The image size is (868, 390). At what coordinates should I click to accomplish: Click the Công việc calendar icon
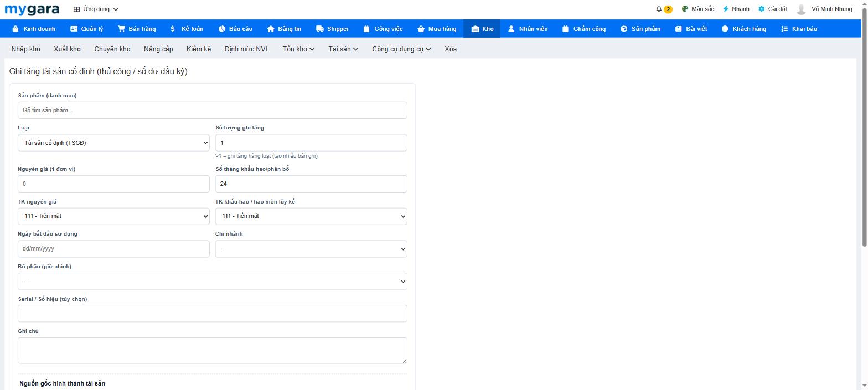pos(366,29)
